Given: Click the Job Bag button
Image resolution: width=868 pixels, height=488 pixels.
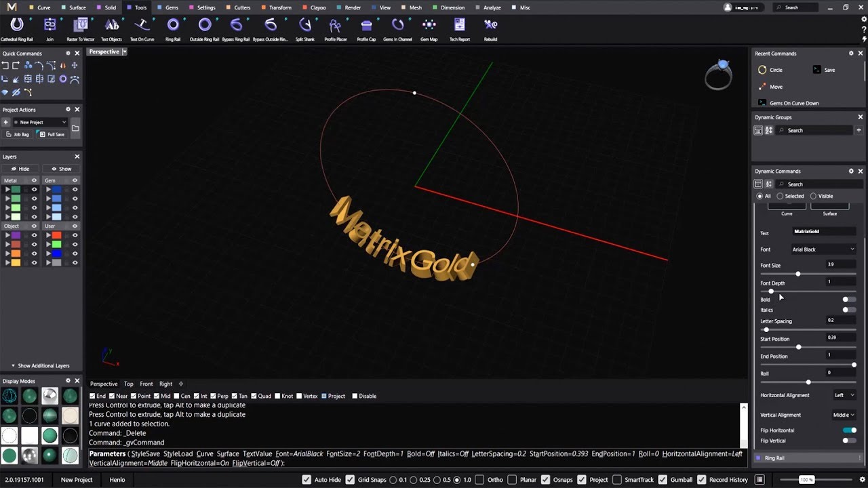Looking at the screenshot, I should (x=18, y=134).
